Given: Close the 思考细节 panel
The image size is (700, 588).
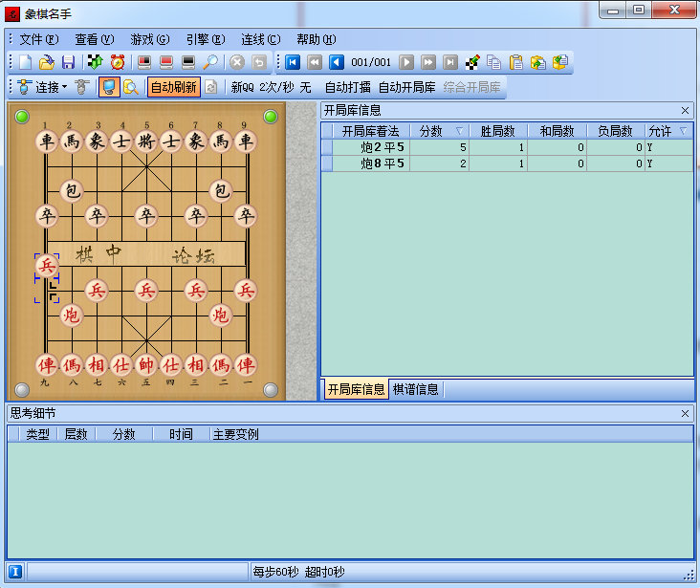Looking at the screenshot, I should click(685, 413).
